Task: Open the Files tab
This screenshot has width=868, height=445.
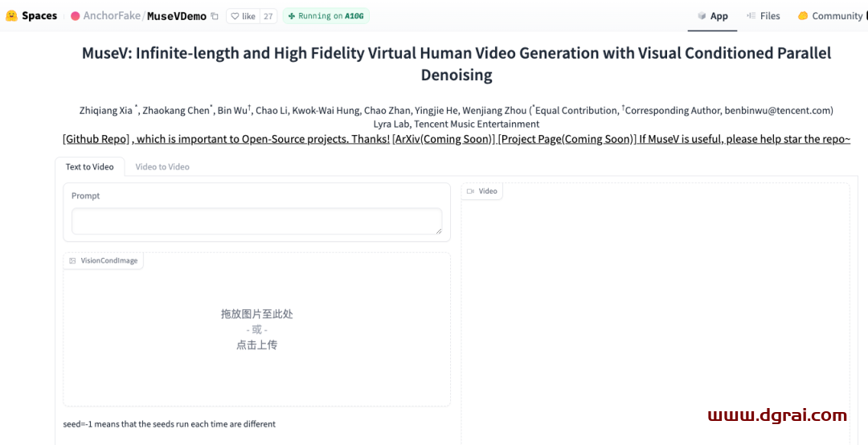Action: [764, 16]
